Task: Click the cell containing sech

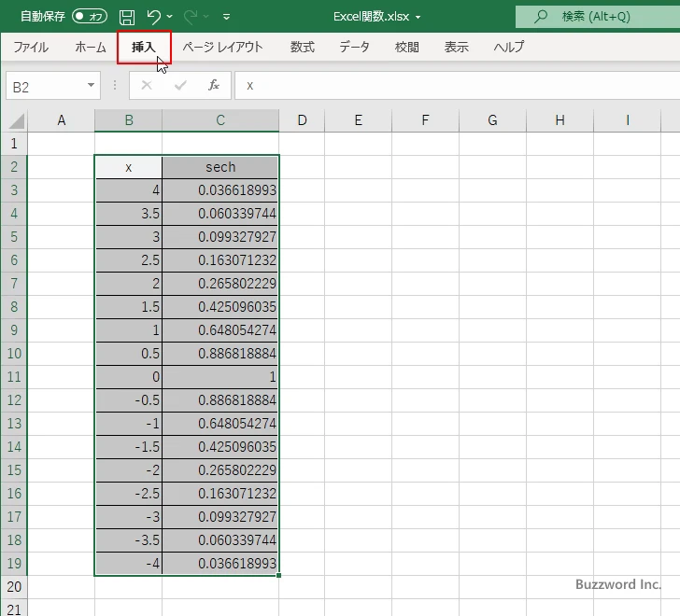Action: [220, 167]
